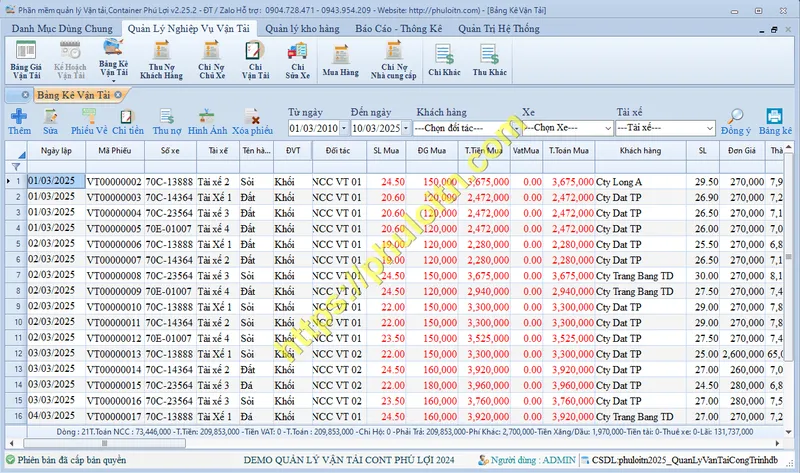Open Chi Nợ Chủ Xe tool
Image resolution: width=800 pixels, height=473 pixels.
(211, 60)
